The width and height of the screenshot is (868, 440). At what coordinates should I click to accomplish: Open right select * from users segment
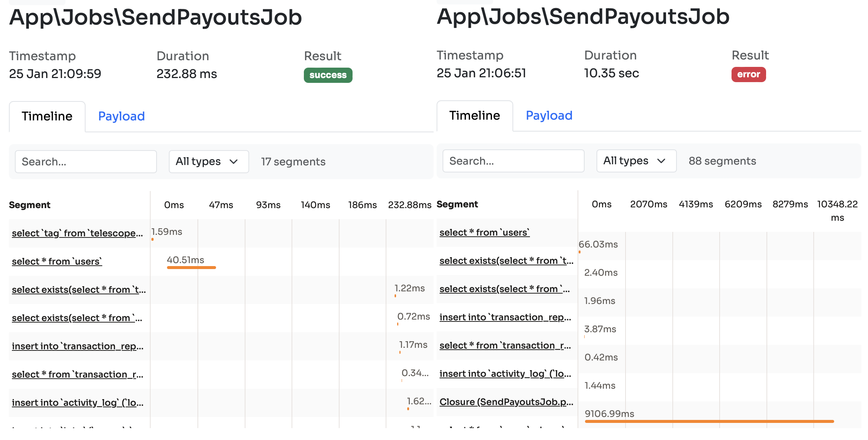coord(484,232)
